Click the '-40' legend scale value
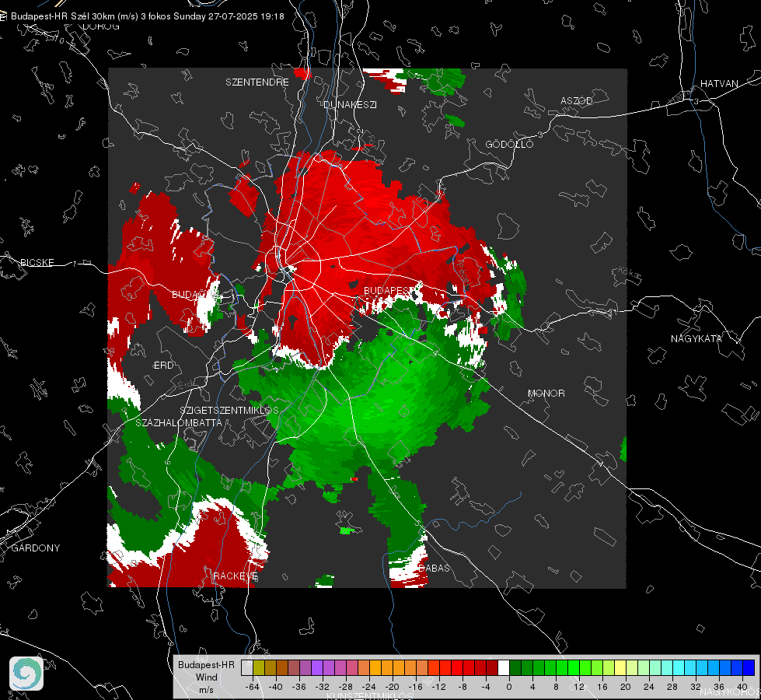The image size is (761, 700). pos(276,687)
